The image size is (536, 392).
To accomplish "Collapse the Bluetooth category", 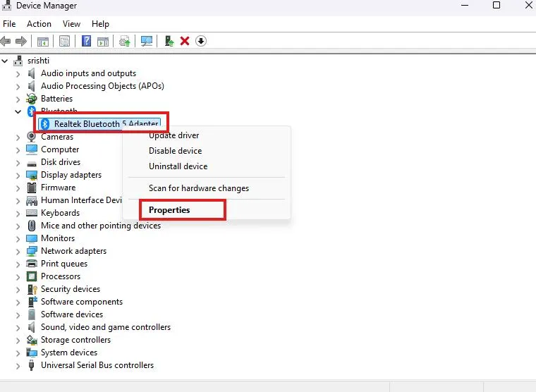I will pos(18,111).
